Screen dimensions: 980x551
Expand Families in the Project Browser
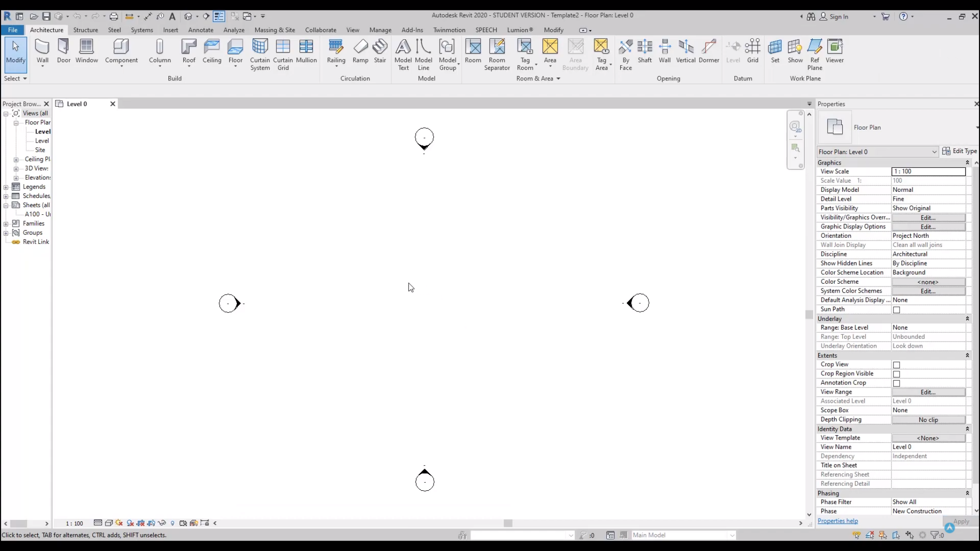(x=6, y=223)
